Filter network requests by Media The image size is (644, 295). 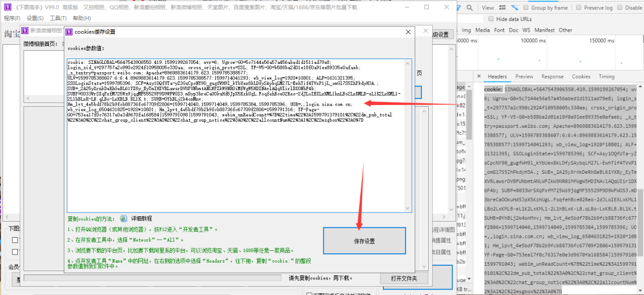tap(482, 30)
